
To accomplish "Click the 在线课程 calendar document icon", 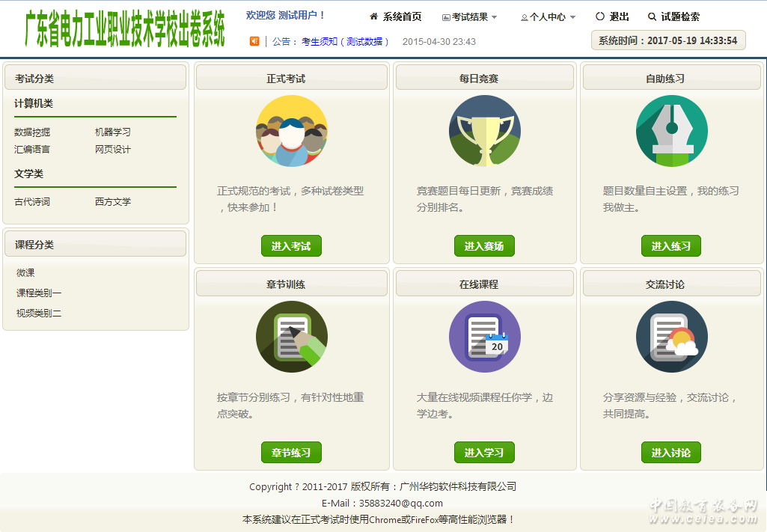I will coord(485,337).
